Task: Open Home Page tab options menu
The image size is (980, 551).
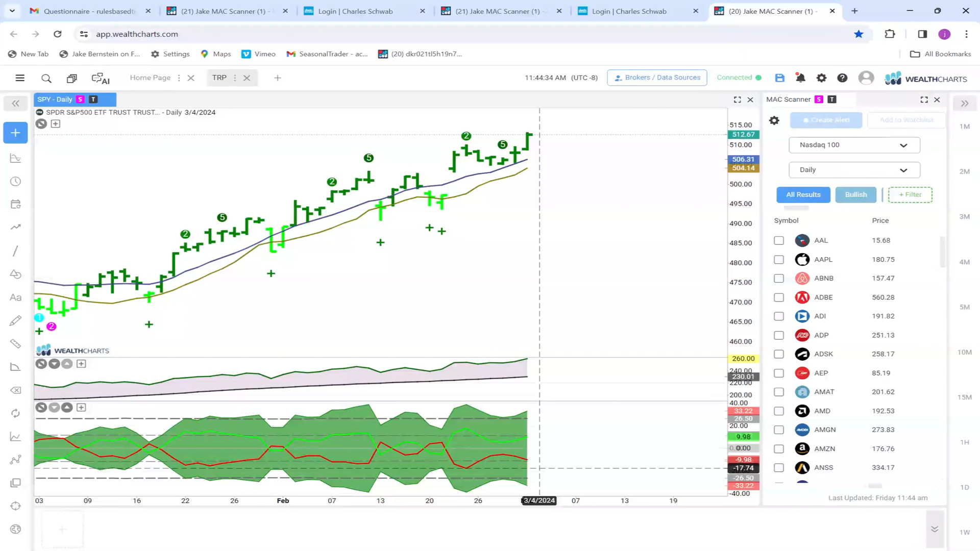Action: [x=179, y=78]
